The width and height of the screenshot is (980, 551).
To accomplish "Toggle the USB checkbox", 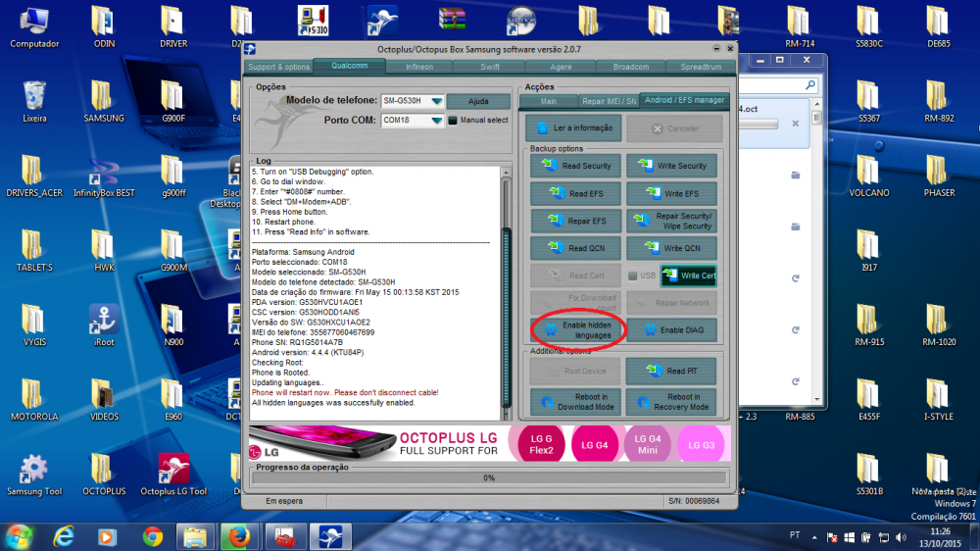I will click(x=632, y=275).
